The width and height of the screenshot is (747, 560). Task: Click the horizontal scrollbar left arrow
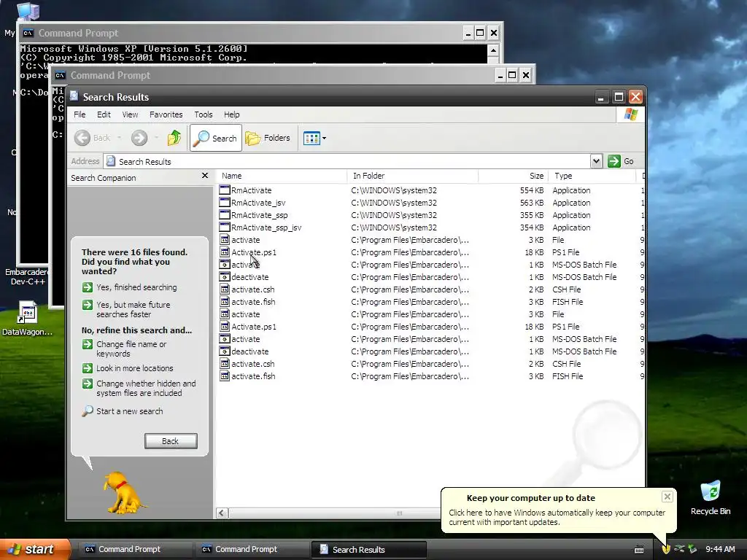tap(222, 513)
